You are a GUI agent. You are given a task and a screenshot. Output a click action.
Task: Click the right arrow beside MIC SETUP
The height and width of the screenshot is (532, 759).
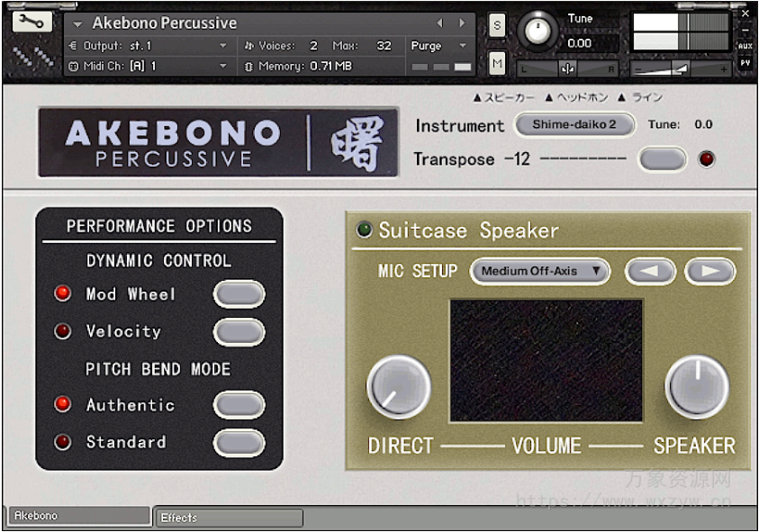click(706, 271)
